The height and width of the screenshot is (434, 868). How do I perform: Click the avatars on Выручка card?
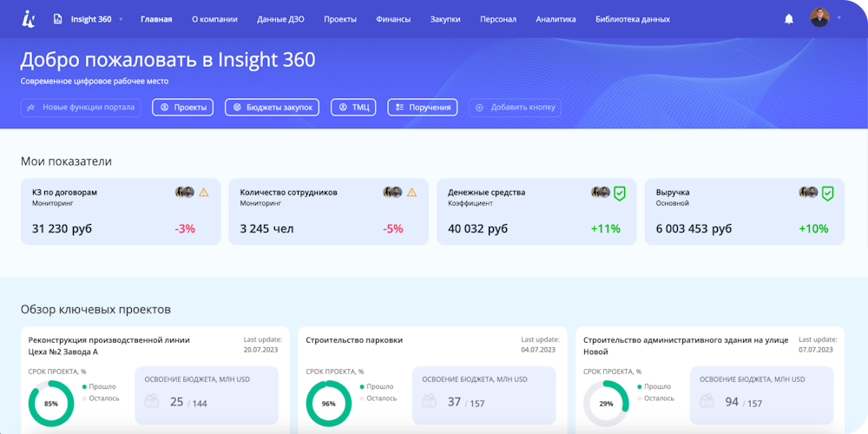(x=808, y=192)
